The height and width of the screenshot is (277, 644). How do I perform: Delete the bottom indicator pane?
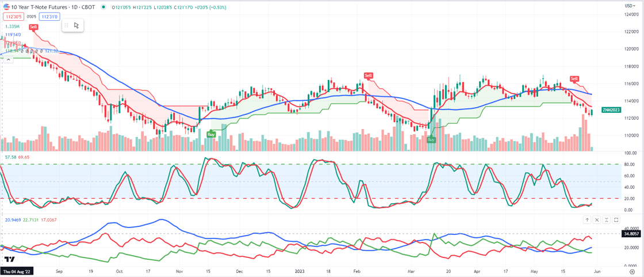coord(597,220)
